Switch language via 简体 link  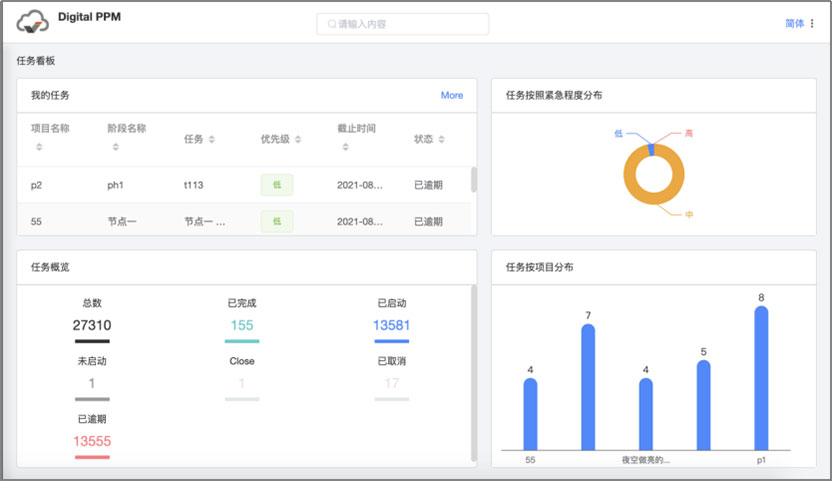point(794,23)
